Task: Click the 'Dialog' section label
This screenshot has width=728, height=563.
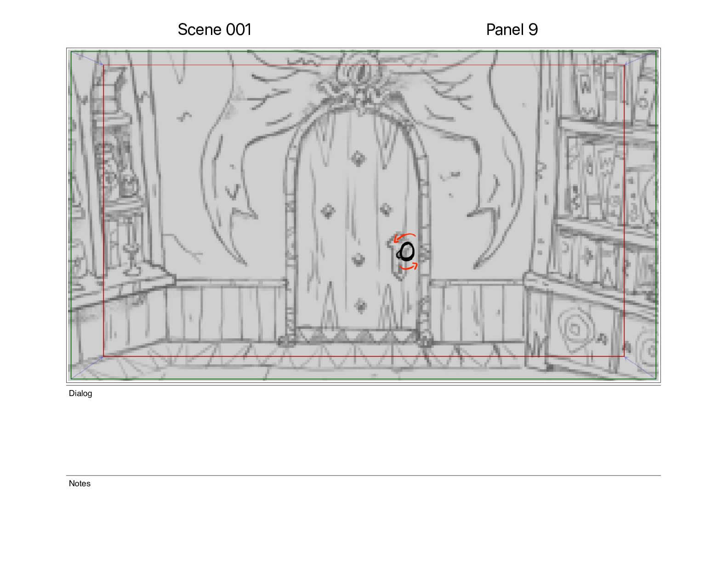Action: pos(80,393)
